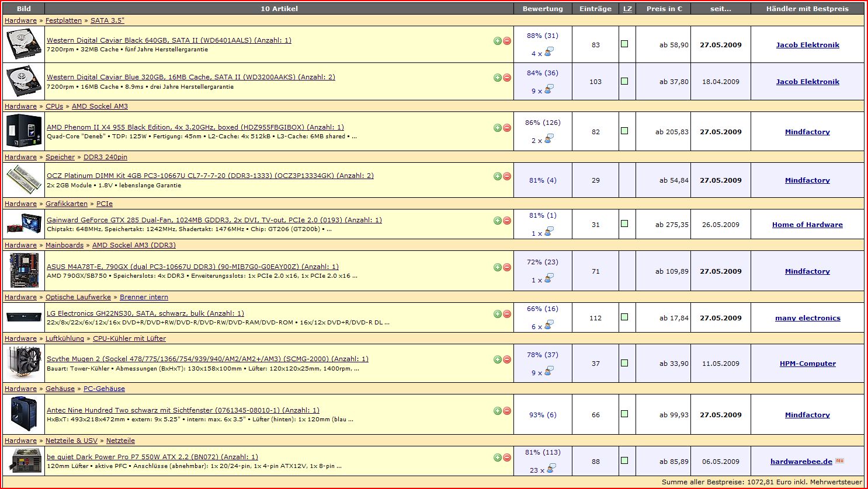Open DDR3 240pin category link
868x489 pixels.
[105, 157]
